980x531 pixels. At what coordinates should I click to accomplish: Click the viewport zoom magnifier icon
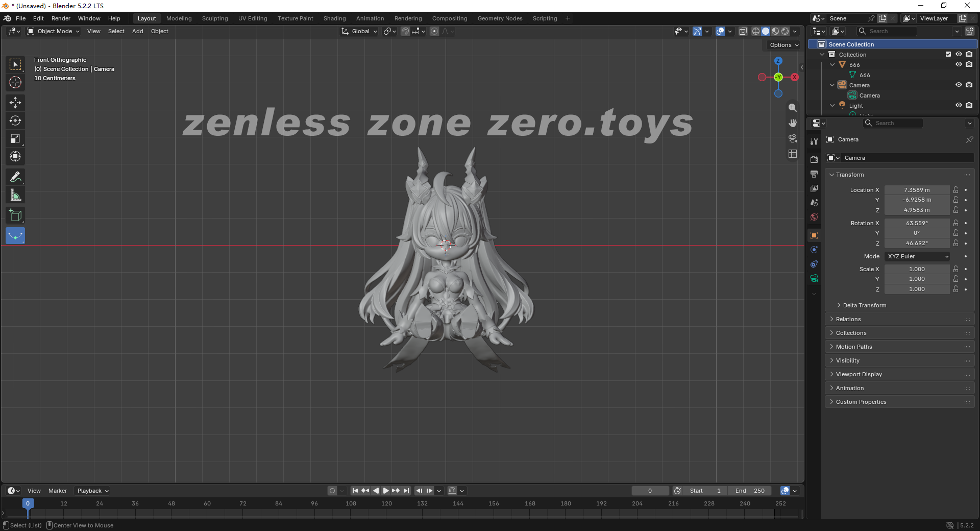793,108
